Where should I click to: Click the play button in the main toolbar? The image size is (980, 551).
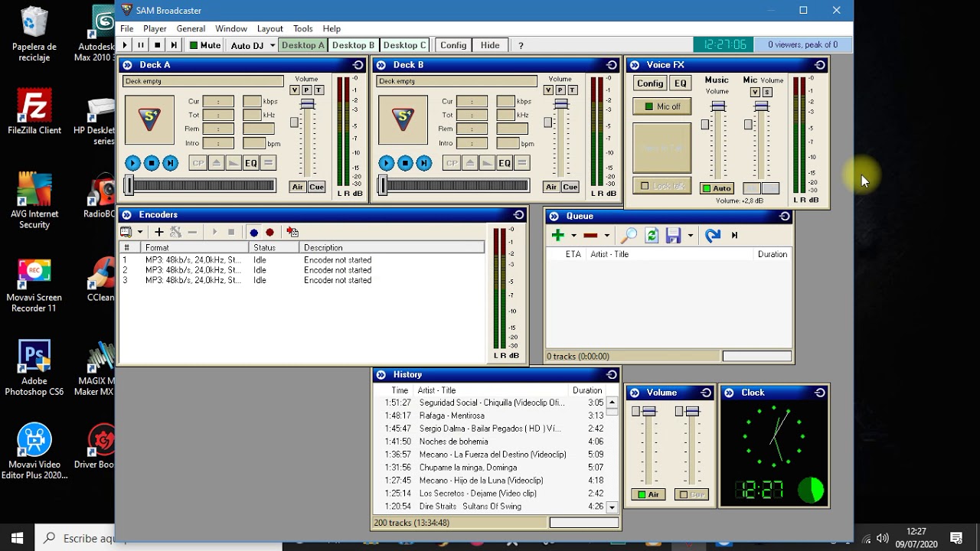click(125, 45)
